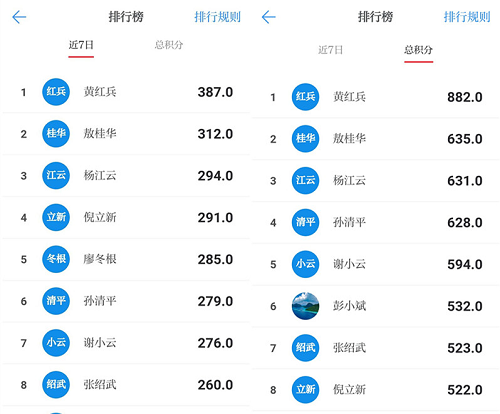Switch to 总积分 tab in left panel

pos(169,45)
